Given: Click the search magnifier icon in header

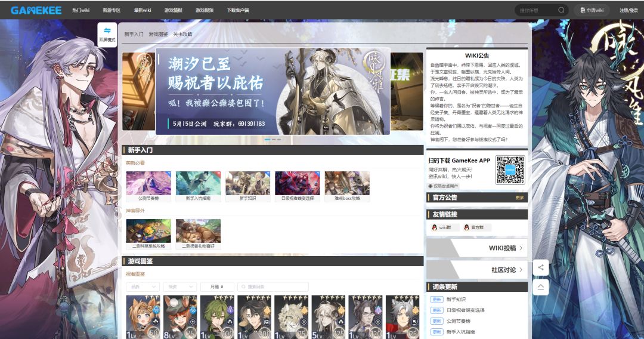Looking at the screenshot, I should 561,10.
